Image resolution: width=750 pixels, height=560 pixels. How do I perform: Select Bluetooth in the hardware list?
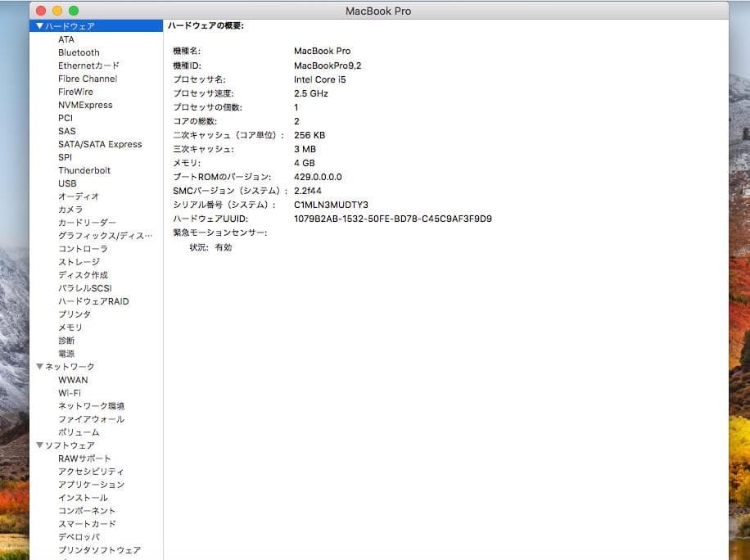click(79, 52)
